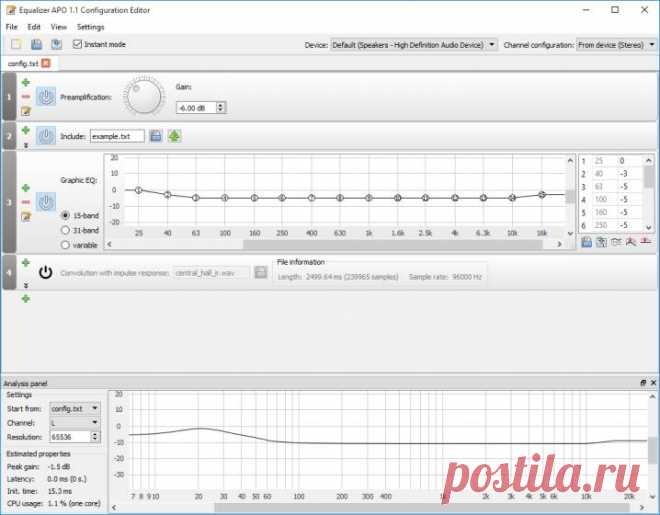
Task: Open the File menu
Action: [x=11, y=27]
